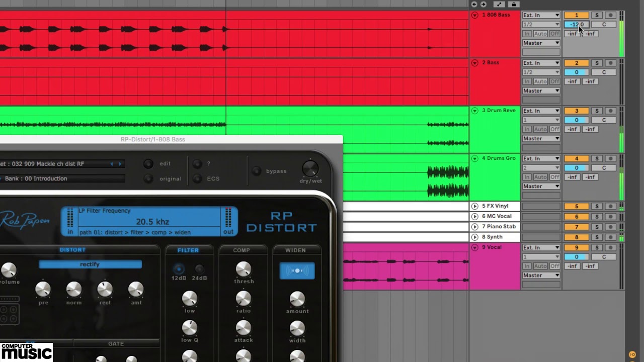
Task: Set monitor to Off on 3 Drum Reve track
Action: [x=554, y=129]
